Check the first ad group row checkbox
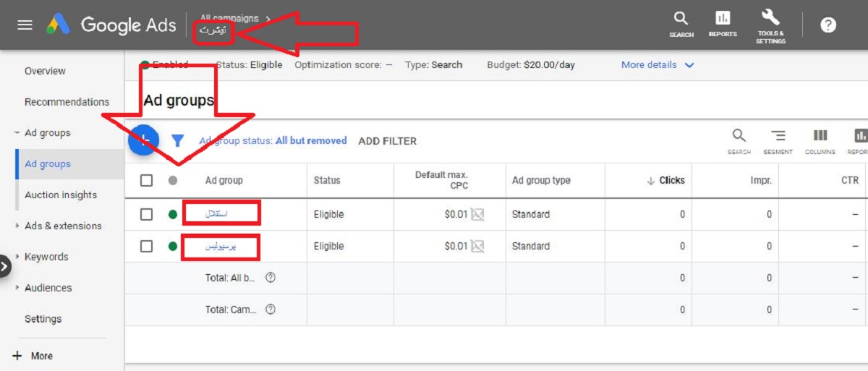This screenshot has height=371, width=868. pyautogui.click(x=146, y=214)
